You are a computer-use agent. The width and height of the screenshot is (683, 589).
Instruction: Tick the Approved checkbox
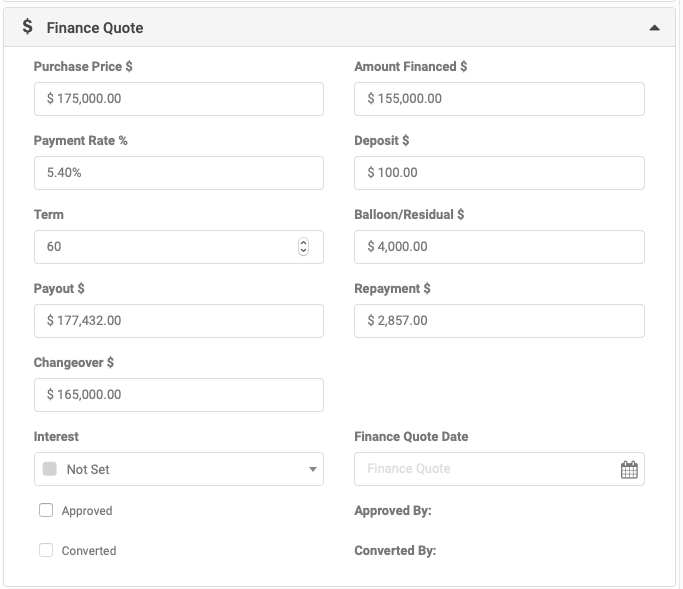tap(46, 510)
